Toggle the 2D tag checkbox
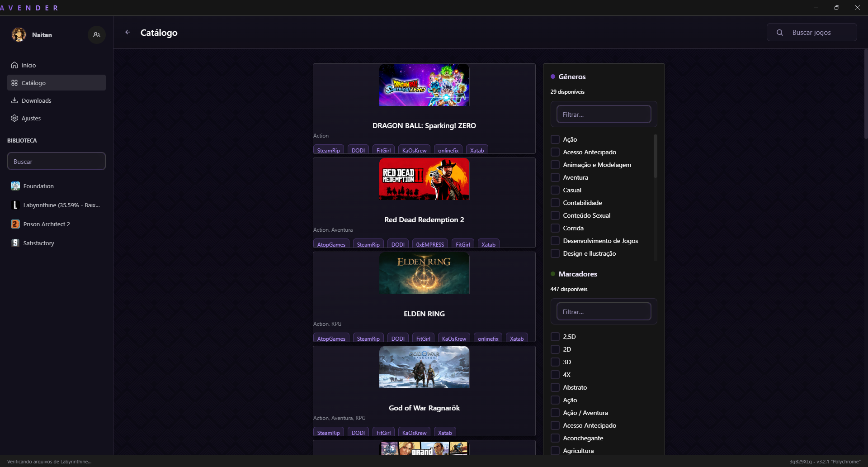 (555, 349)
